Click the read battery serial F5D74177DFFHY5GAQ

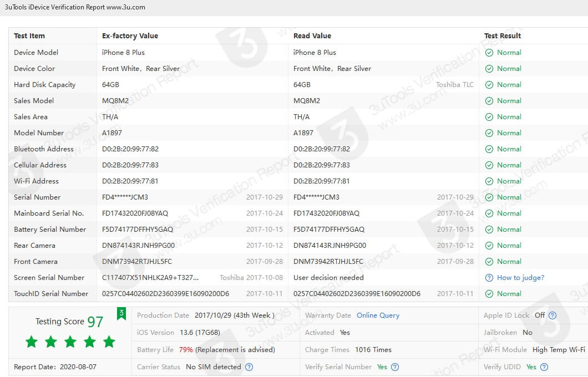tap(329, 230)
